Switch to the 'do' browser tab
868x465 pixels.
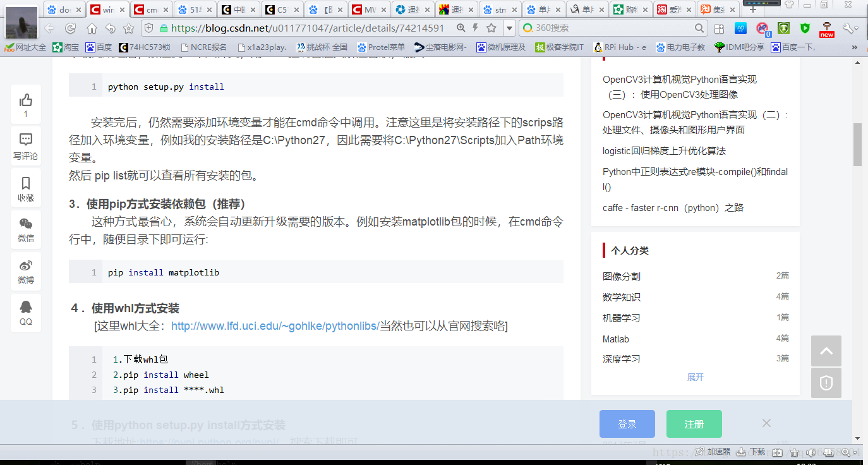pos(63,9)
